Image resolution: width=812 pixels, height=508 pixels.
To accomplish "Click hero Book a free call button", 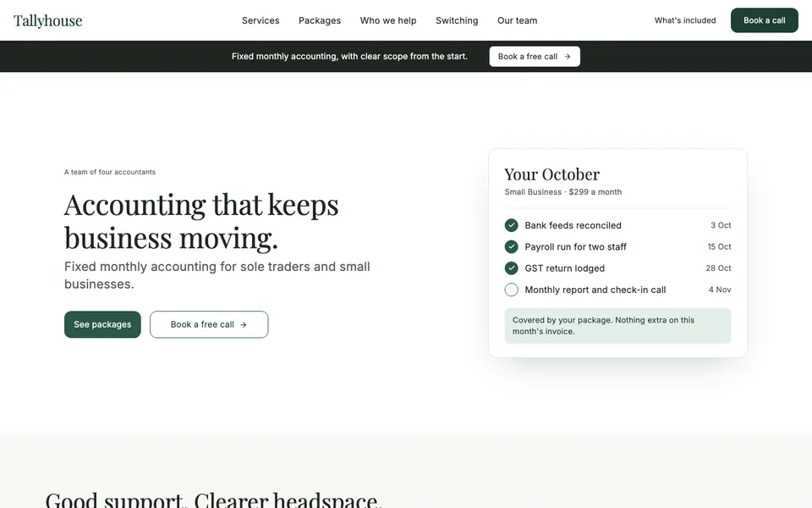I will click(209, 324).
